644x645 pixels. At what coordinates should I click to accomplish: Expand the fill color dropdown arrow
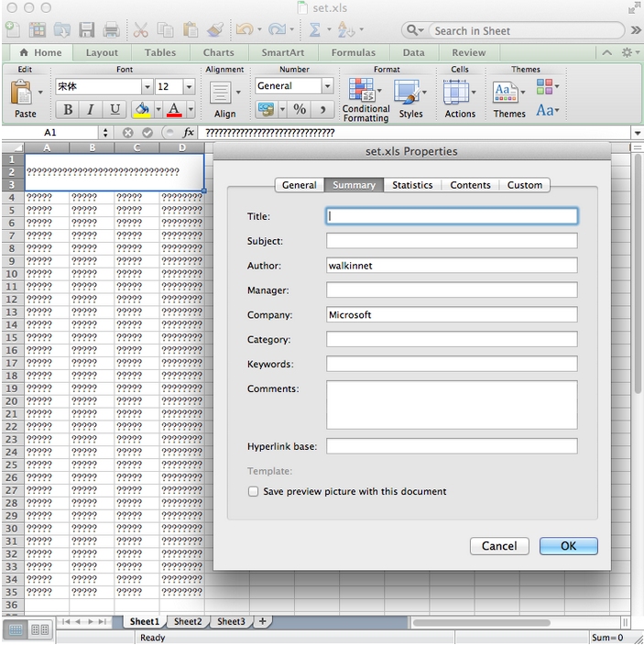tap(158, 110)
